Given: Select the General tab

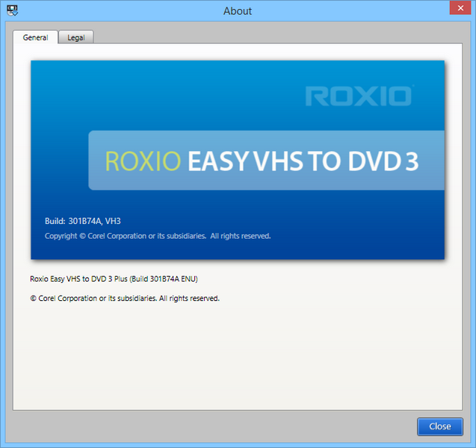Looking at the screenshot, I should coord(36,37).
